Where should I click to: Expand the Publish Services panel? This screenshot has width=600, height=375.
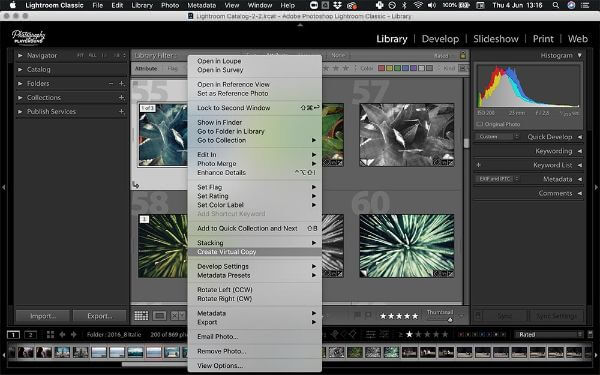(x=20, y=112)
